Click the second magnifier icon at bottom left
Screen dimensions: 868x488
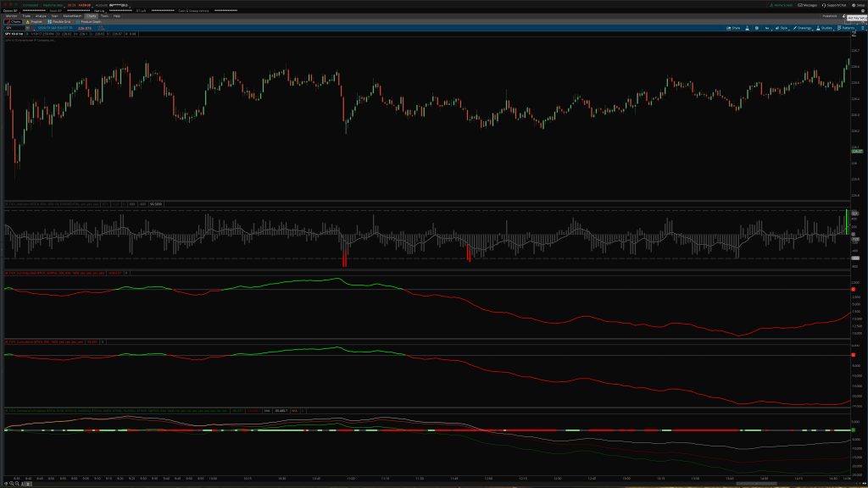coord(17,483)
